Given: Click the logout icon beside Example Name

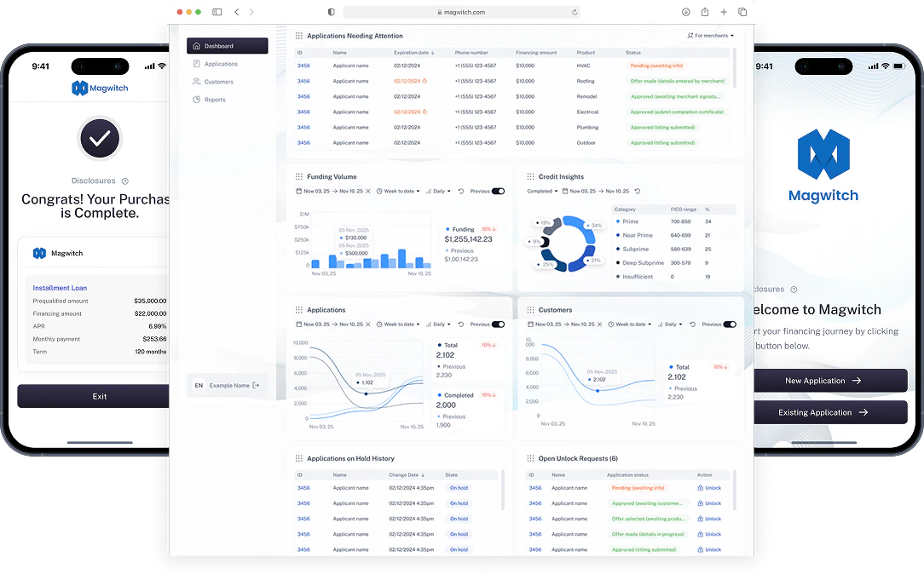Looking at the screenshot, I should point(256,385).
